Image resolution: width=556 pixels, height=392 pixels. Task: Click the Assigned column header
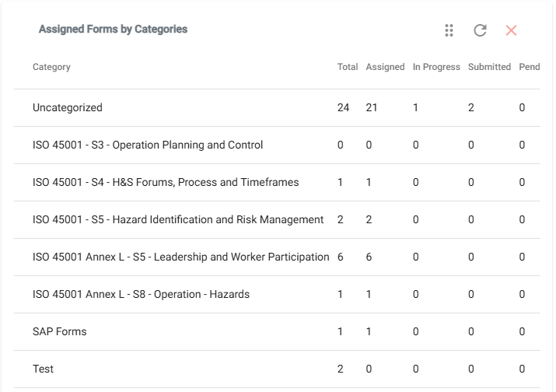(385, 67)
